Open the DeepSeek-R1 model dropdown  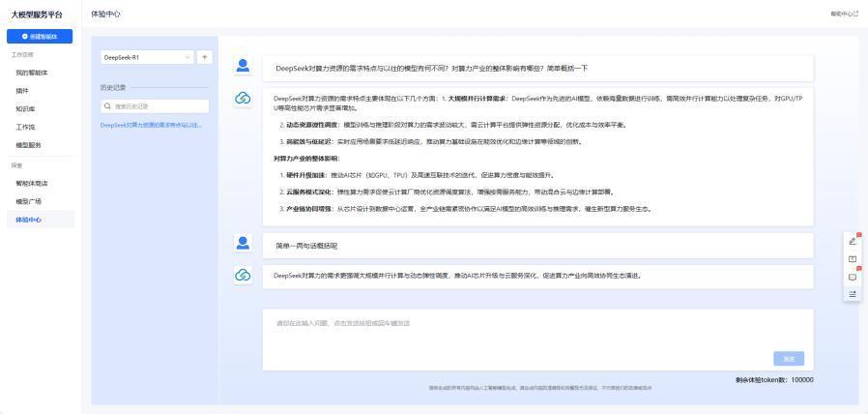(x=147, y=57)
